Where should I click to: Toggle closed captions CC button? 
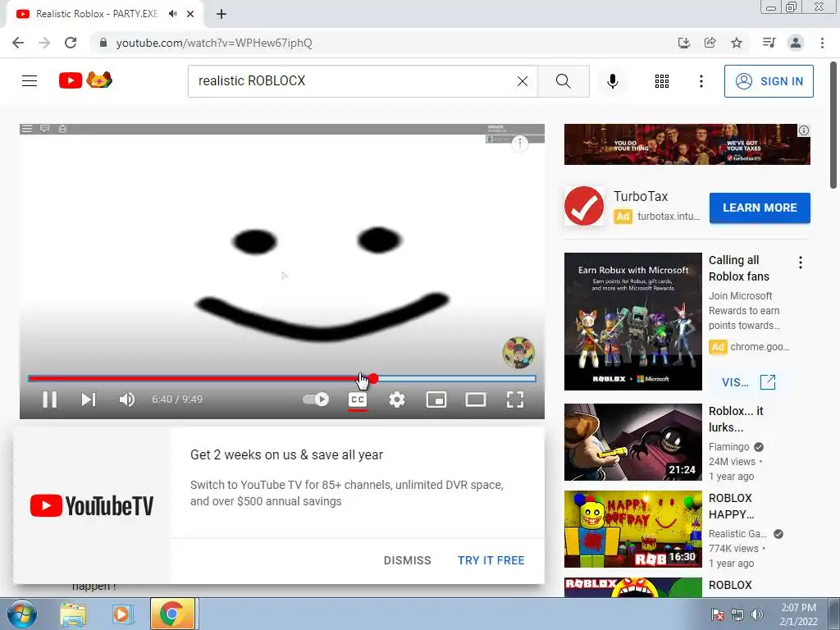358,399
